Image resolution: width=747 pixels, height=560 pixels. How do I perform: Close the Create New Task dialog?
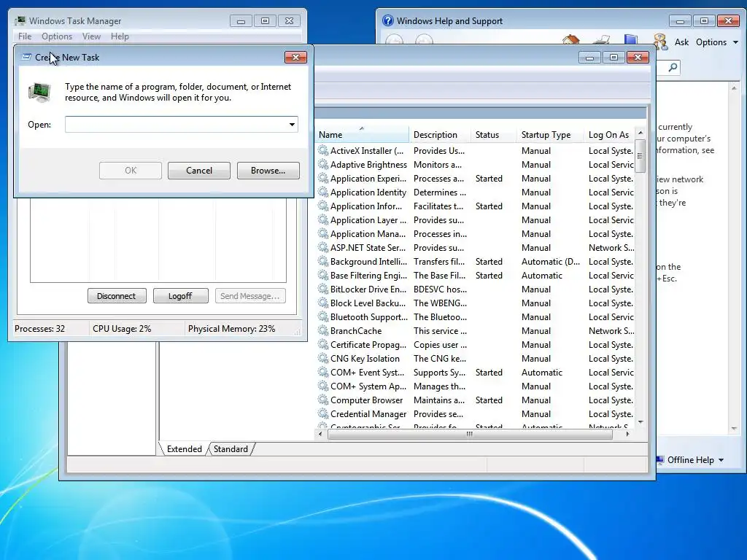click(x=296, y=57)
